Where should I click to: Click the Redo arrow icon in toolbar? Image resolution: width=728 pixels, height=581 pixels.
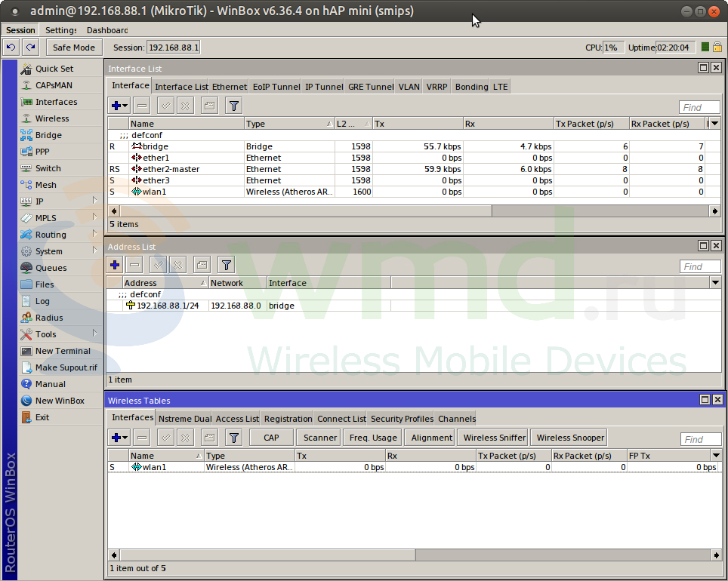coord(31,48)
